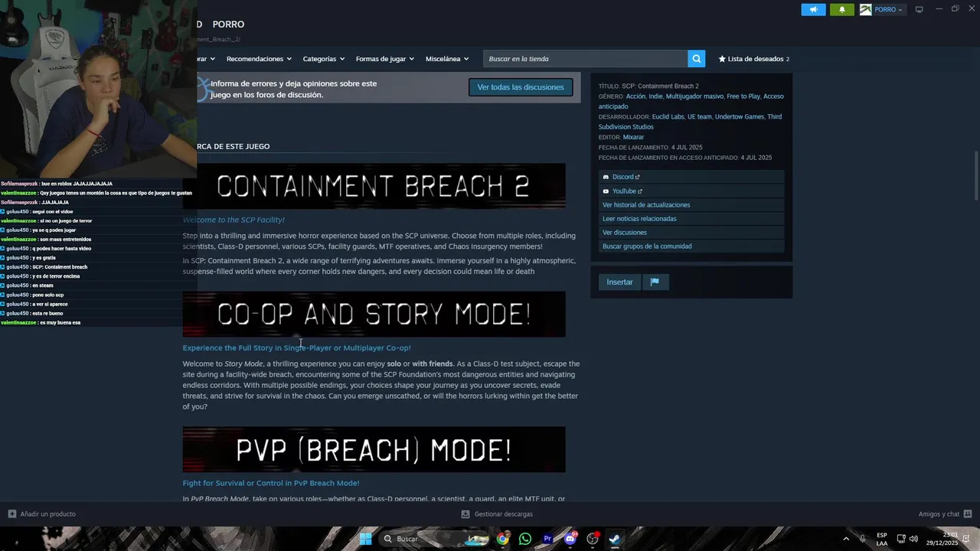This screenshot has height=551, width=980.
Task: Click Multijugador masivo genre link
Action: point(694,96)
